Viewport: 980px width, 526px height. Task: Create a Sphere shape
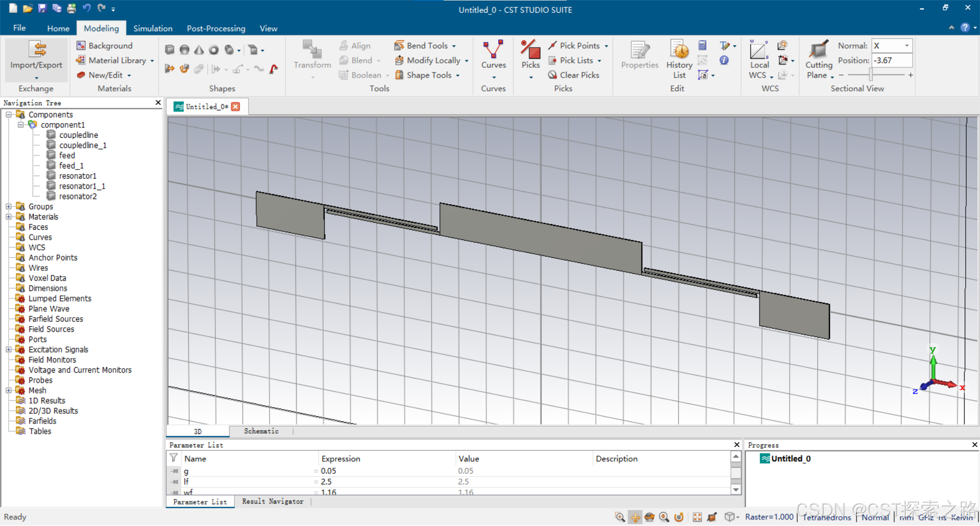coord(185,50)
